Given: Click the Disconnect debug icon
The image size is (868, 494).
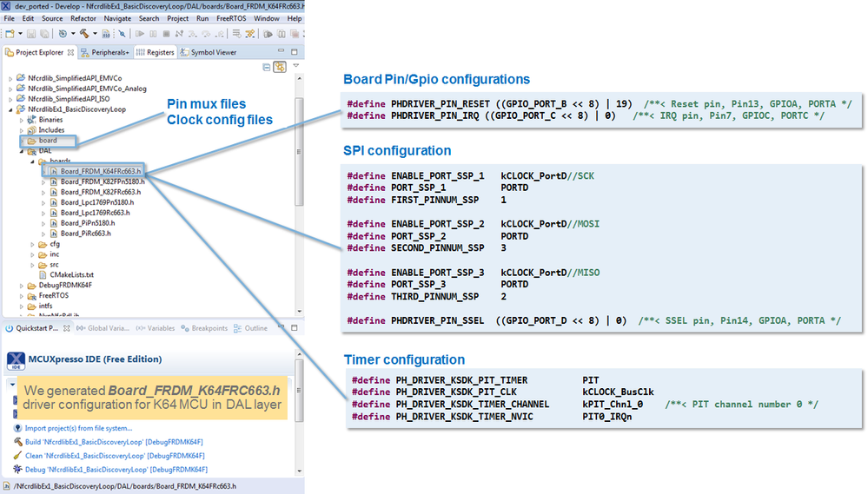Looking at the screenshot, I should click(x=179, y=34).
